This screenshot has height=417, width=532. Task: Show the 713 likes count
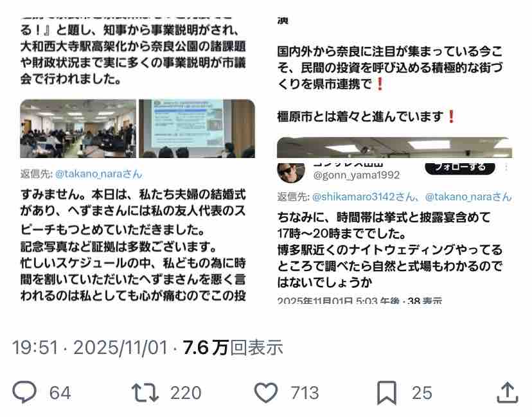(x=305, y=393)
